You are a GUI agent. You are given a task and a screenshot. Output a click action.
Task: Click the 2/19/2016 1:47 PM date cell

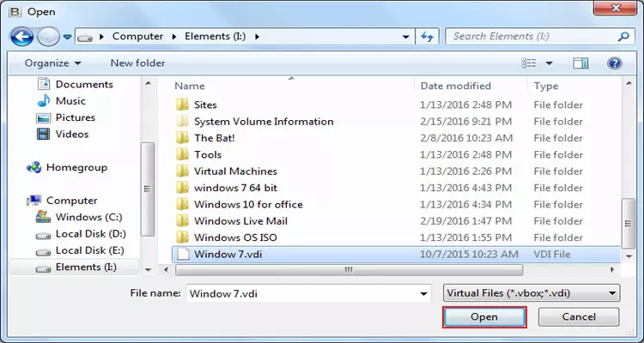465,221
